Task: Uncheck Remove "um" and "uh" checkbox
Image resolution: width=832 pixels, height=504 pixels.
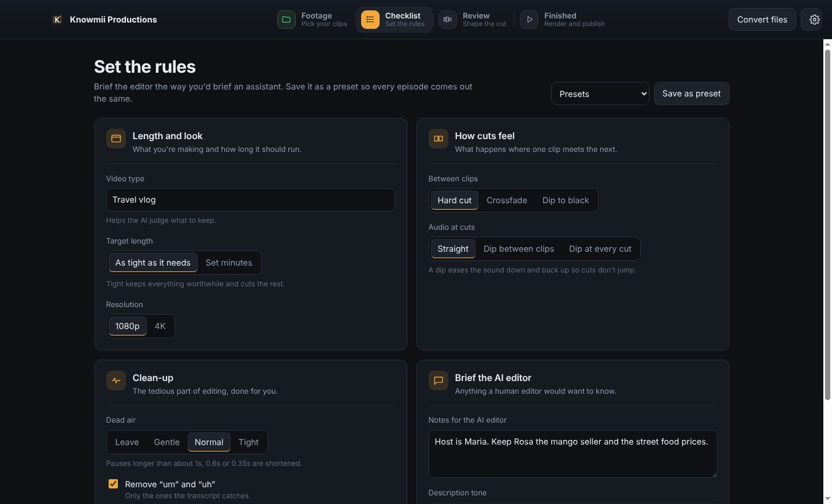Action: [x=113, y=484]
